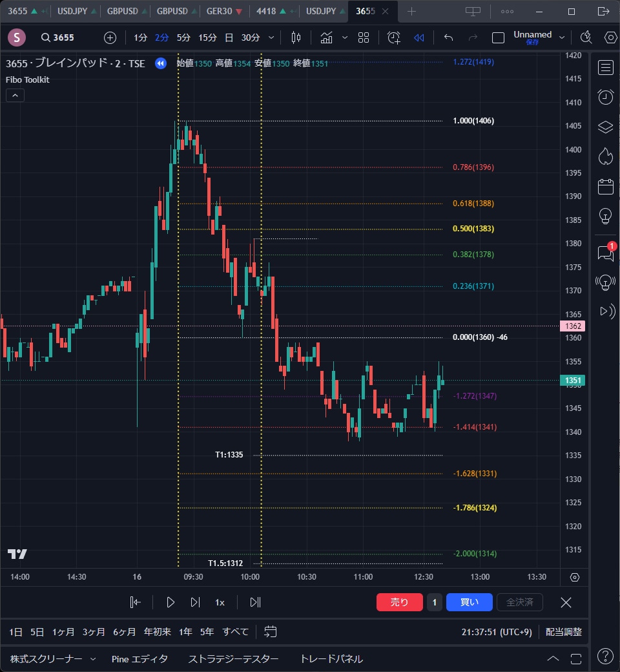Open the economic calendar panel

605,187
